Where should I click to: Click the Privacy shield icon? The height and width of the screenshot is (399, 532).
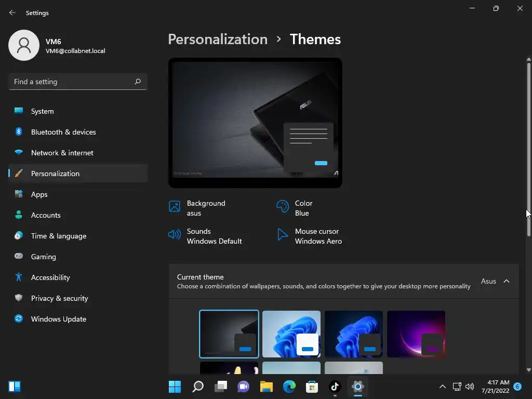pos(19,298)
